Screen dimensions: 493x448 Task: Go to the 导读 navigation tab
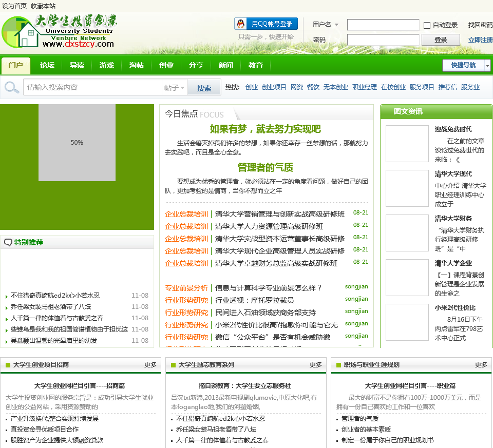(x=77, y=65)
